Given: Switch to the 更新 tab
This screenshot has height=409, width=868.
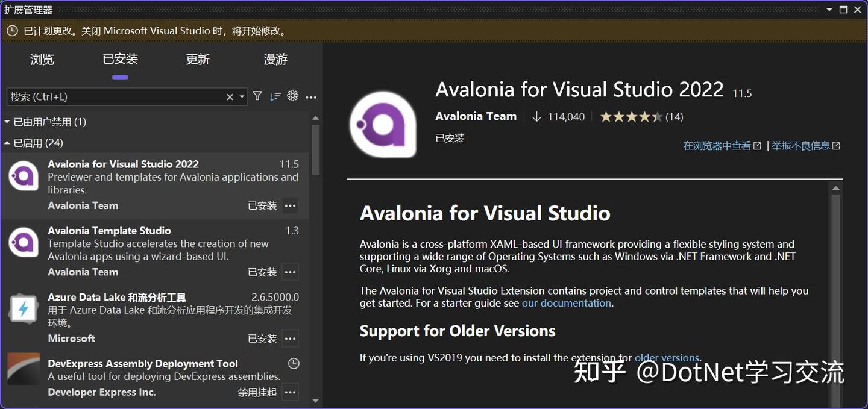Looking at the screenshot, I should (198, 59).
